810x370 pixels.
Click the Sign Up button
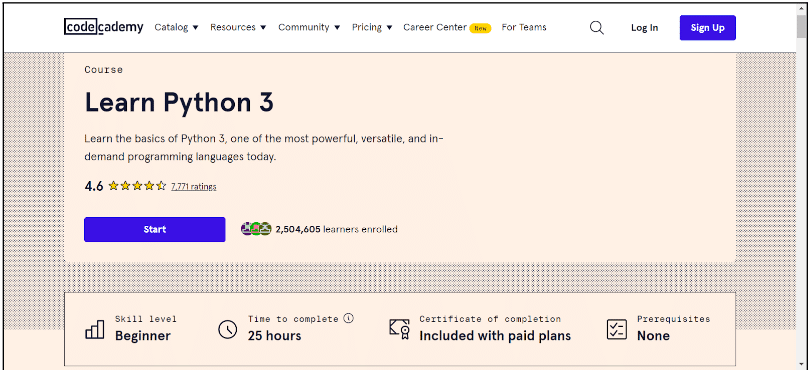tap(708, 28)
